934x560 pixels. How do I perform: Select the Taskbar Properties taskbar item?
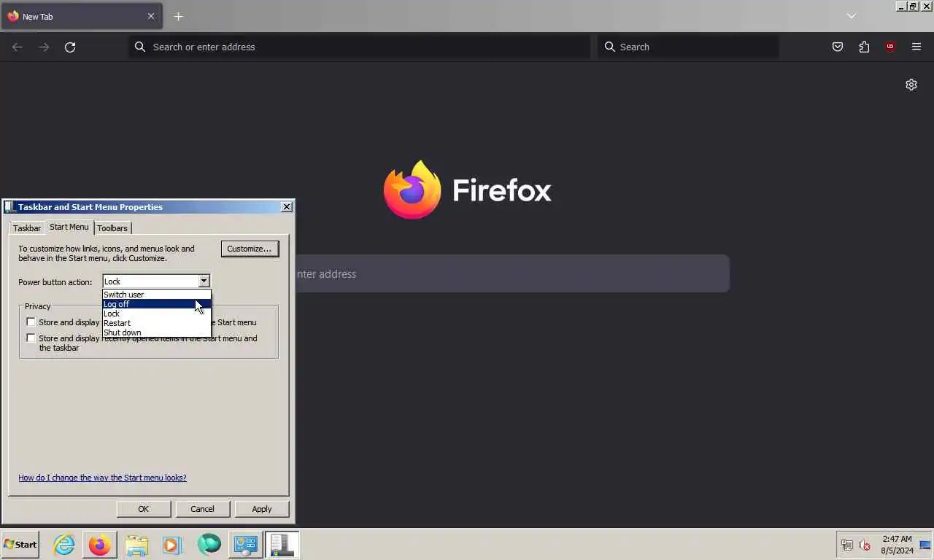(282, 545)
